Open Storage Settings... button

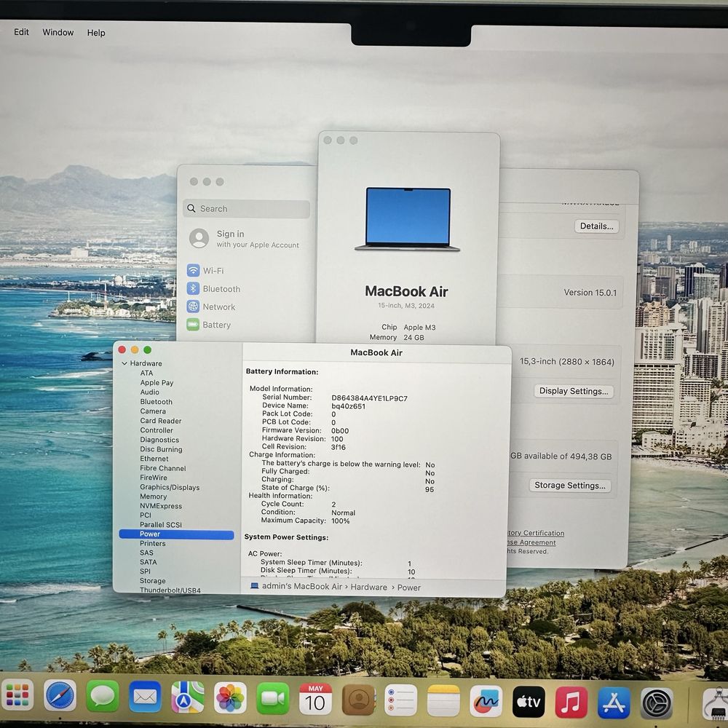(x=570, y=485)
